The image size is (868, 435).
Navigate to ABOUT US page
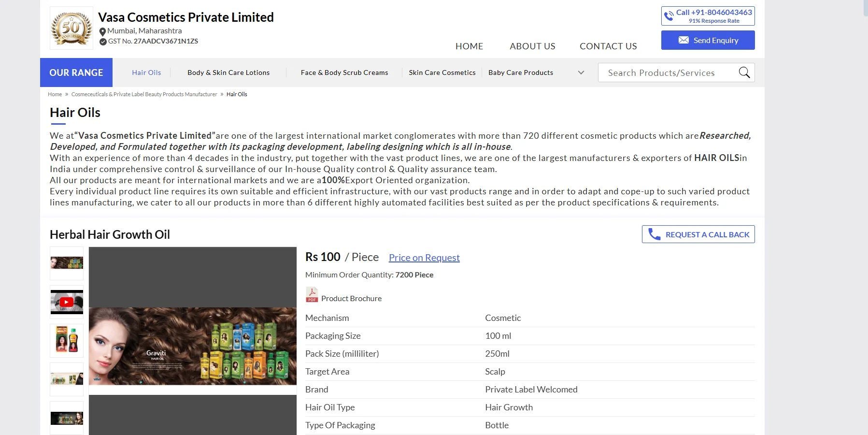[532, 46]
